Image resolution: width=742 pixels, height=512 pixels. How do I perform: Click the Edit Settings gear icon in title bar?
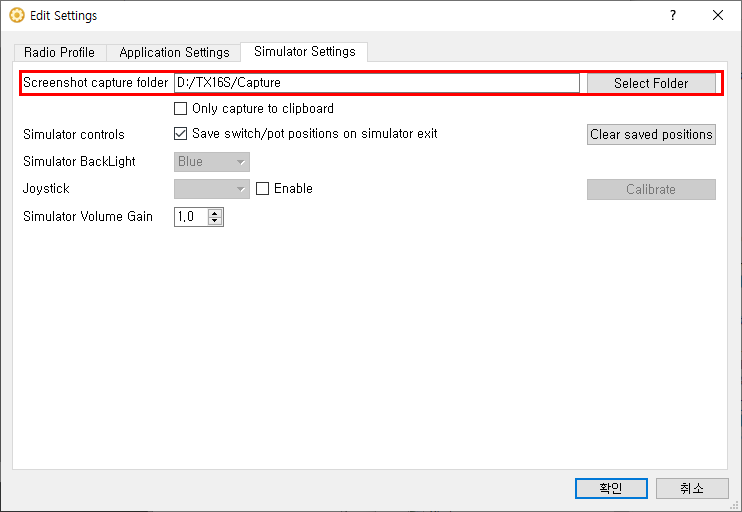17,16
